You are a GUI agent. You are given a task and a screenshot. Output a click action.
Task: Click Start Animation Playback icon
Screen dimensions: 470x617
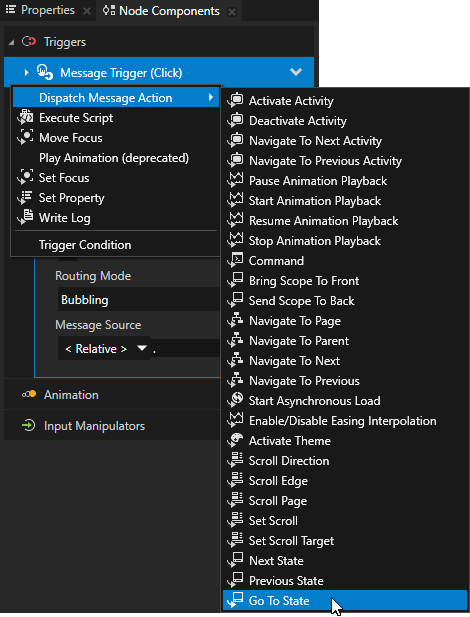[x=236, y=200]
